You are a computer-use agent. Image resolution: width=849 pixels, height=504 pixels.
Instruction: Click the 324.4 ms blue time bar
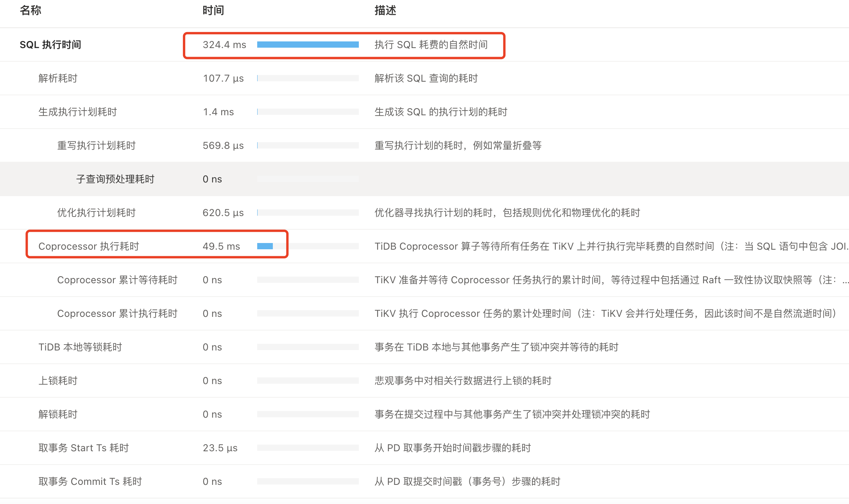coord(308,45)
